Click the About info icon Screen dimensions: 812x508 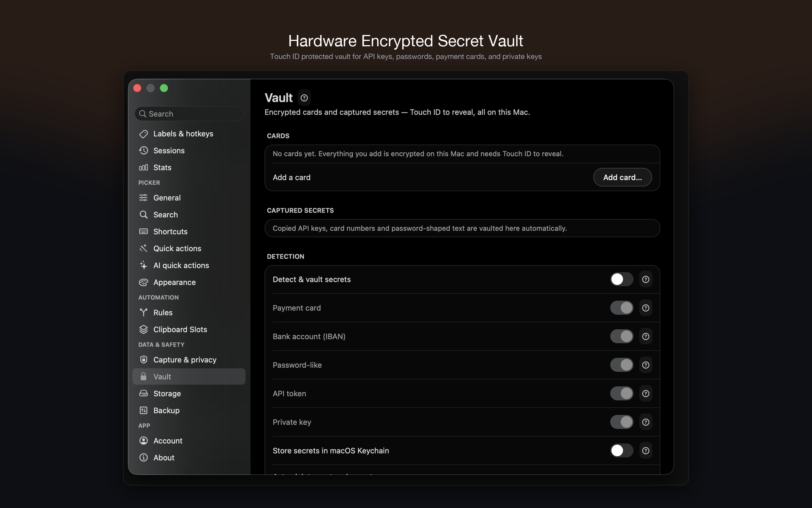coord(143,457)
